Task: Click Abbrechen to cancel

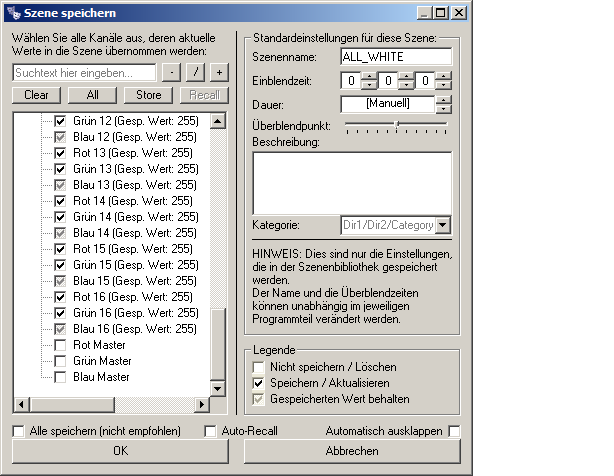Action: (x=353, y=451)
